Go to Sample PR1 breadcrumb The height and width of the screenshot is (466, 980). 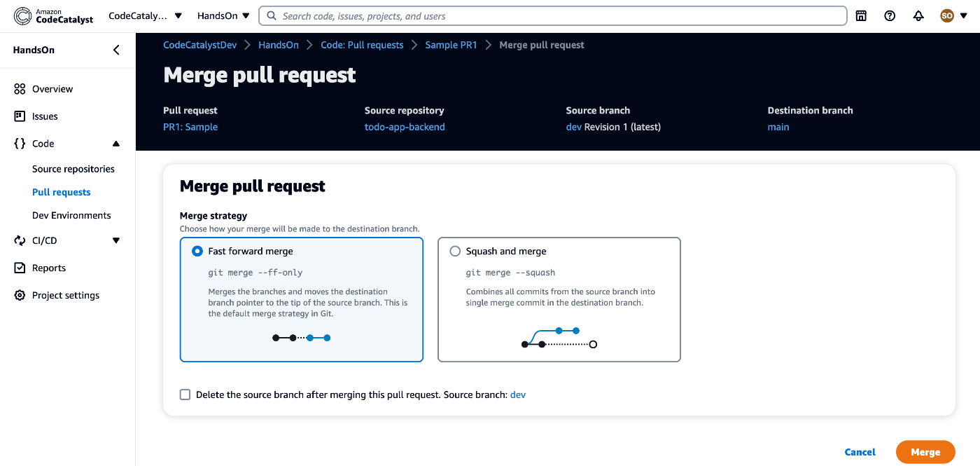click(451, 45)
